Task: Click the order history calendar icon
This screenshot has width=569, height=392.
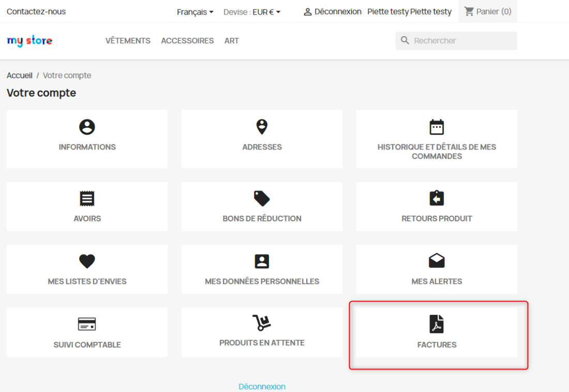Action: click(437, 127)
